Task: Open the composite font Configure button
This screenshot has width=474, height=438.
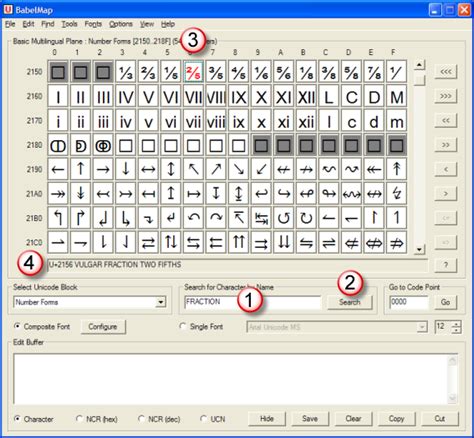Action: [x=103, y=327]
